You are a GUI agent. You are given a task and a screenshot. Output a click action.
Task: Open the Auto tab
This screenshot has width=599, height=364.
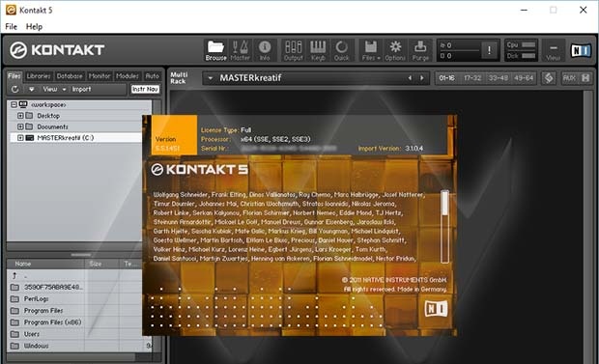coord(152,76)
